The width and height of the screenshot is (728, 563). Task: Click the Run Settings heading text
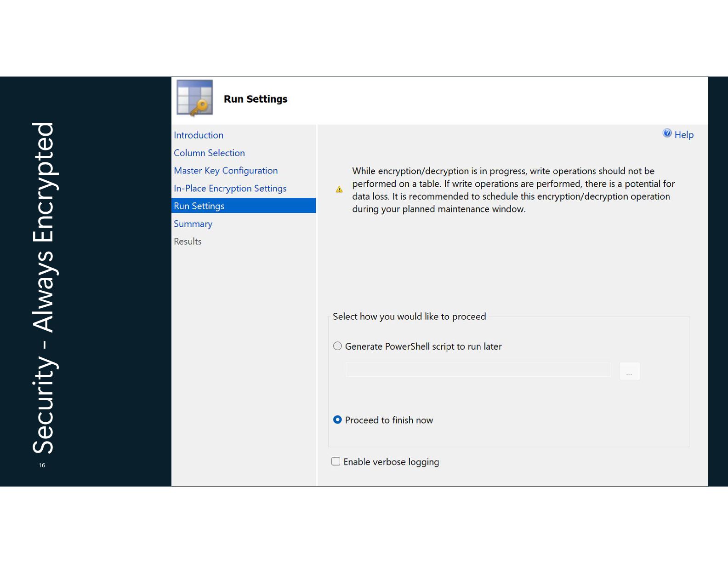256,99
